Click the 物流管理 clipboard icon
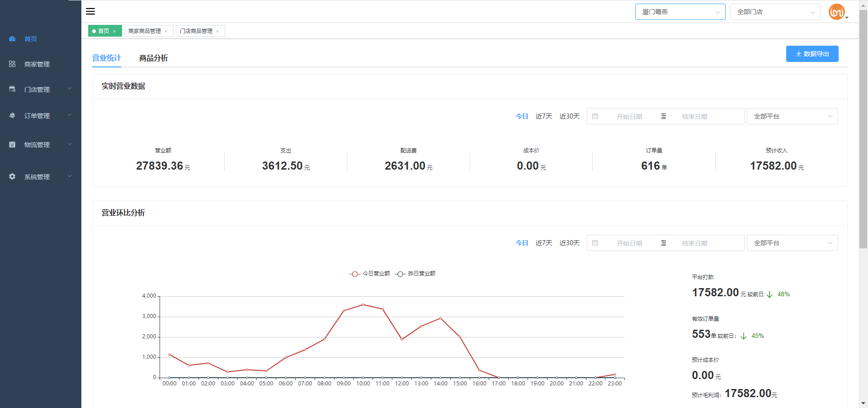 pos(12,145)
